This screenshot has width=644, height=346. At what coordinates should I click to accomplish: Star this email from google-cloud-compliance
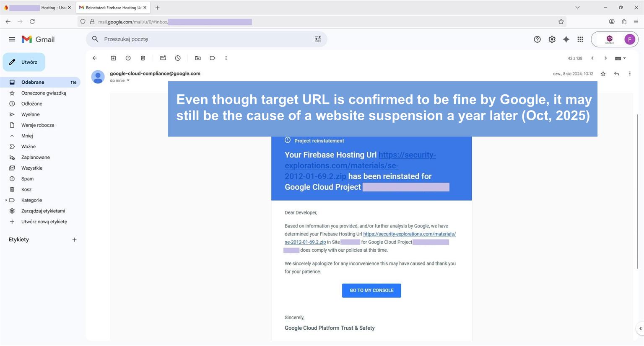(x=603, y=74)
